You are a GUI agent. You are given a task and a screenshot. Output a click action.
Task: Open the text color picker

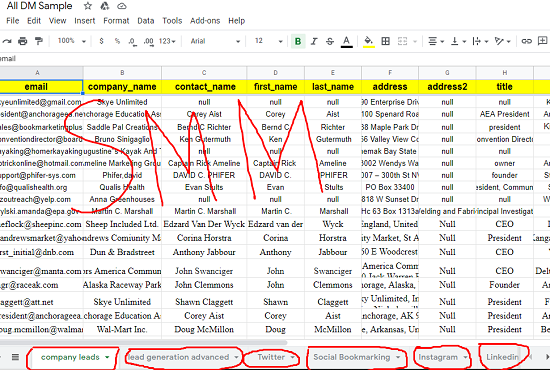[x=347, y=41]
